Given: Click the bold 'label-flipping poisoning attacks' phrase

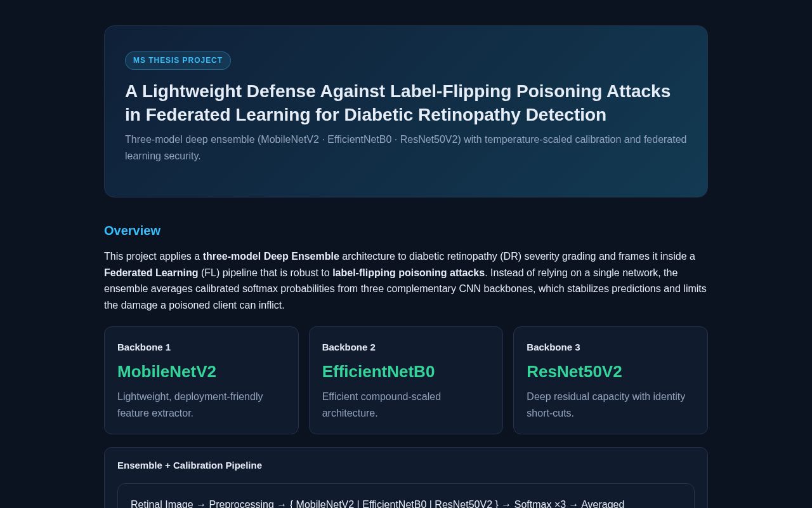Looking at the screenshot, I should (x=409, y=272).
